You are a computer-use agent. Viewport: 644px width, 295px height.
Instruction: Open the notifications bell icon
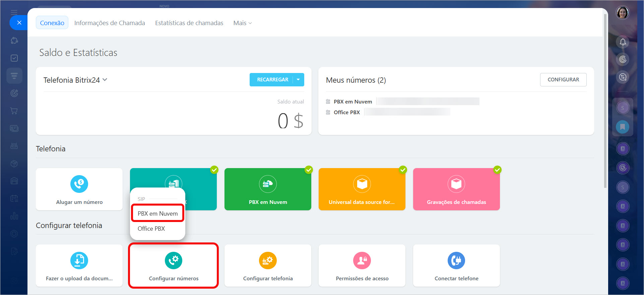623,42
